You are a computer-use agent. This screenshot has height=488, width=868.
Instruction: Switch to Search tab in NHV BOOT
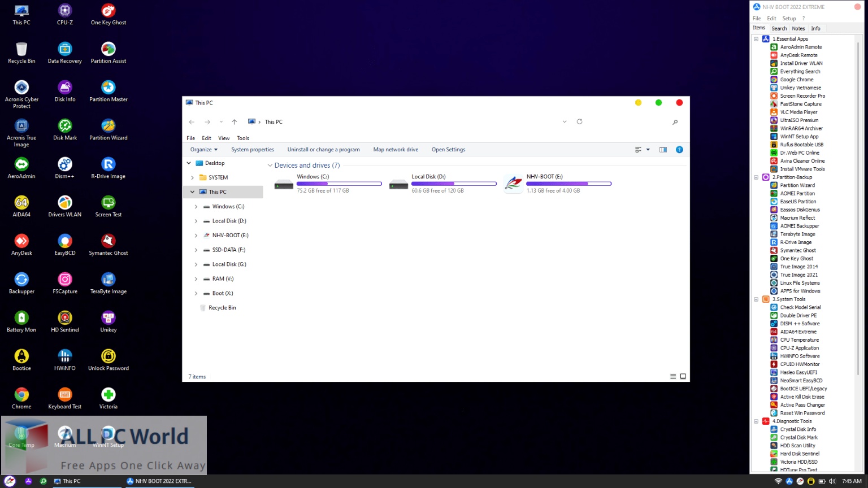(x=779, y=28)
